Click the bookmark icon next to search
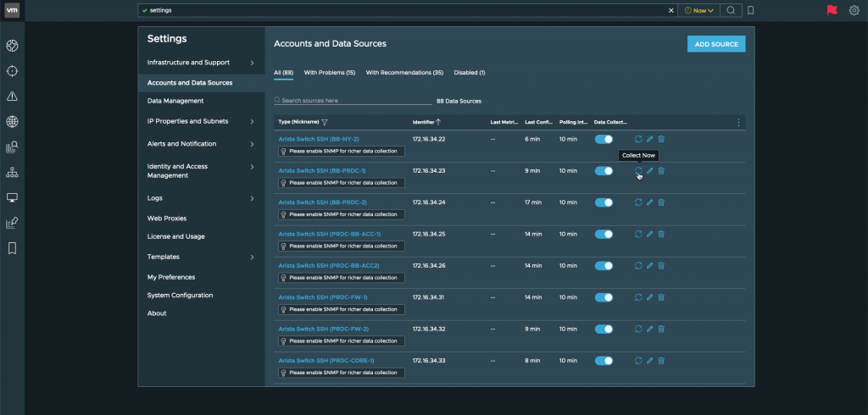The height and width of the screenshot is (415, 868). coord(750,10)
